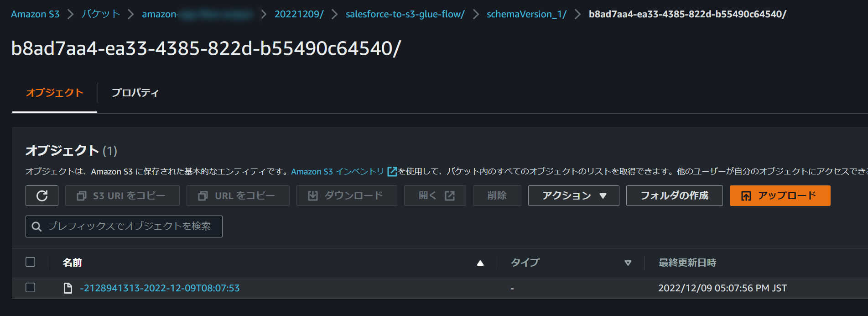Click current breadcrumb b8ad7aa4-ea33-4385-822d-b55490c64540/
The height and width of the screenshot is (316, 868).
tap(687, 14)
